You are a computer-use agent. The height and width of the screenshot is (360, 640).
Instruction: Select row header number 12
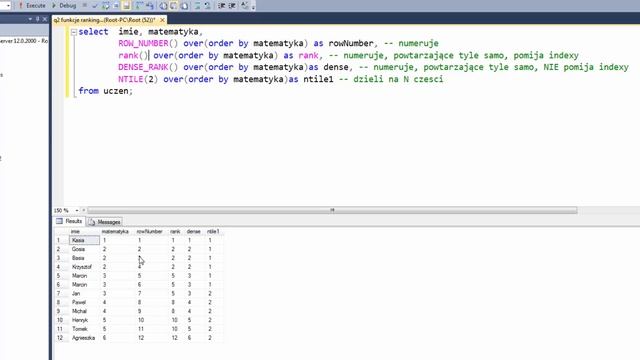61,338
